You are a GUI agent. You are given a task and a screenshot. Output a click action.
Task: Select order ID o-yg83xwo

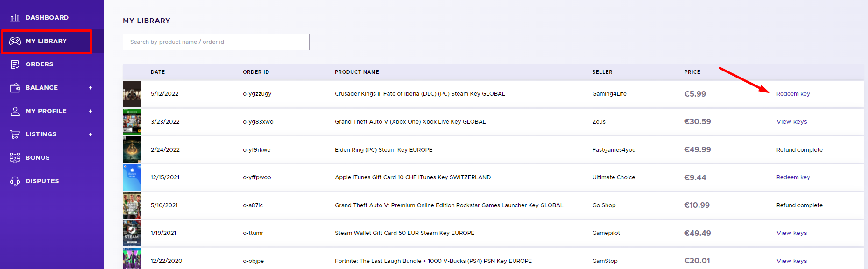[258, 122]
